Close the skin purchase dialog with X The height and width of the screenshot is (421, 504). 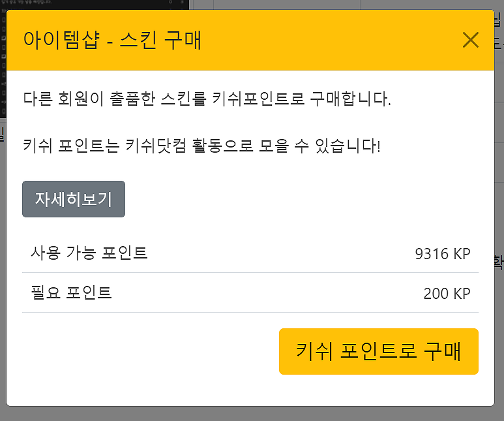470,40
